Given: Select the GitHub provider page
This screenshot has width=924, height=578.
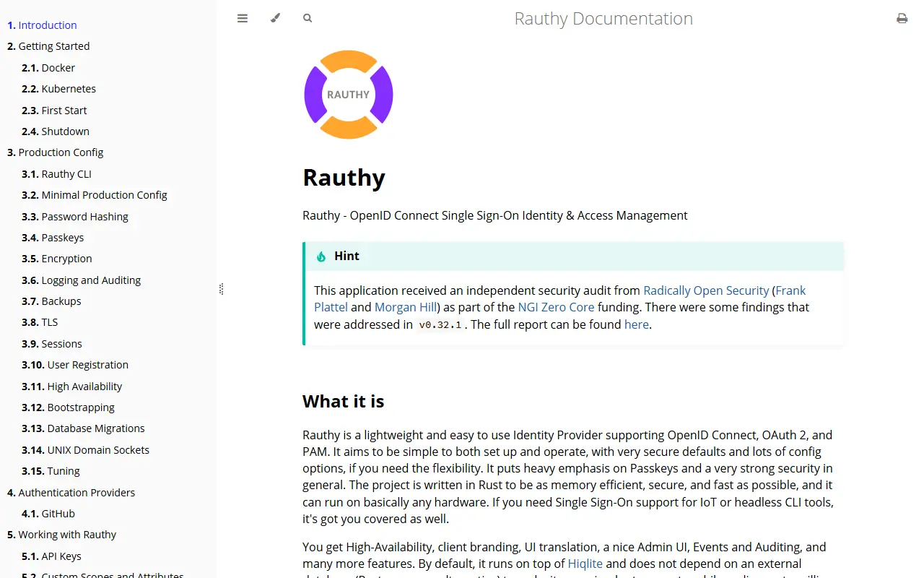Looking at the screenshot, I should 48,514.
